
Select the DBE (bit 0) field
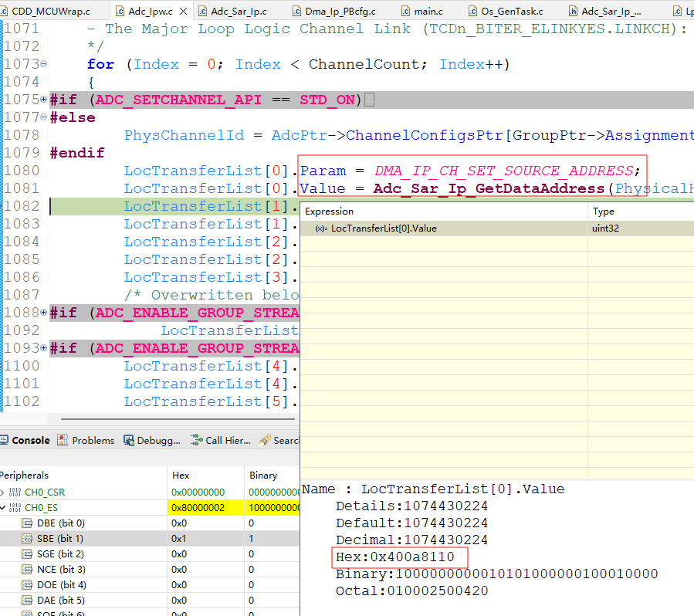pos(150,523)
